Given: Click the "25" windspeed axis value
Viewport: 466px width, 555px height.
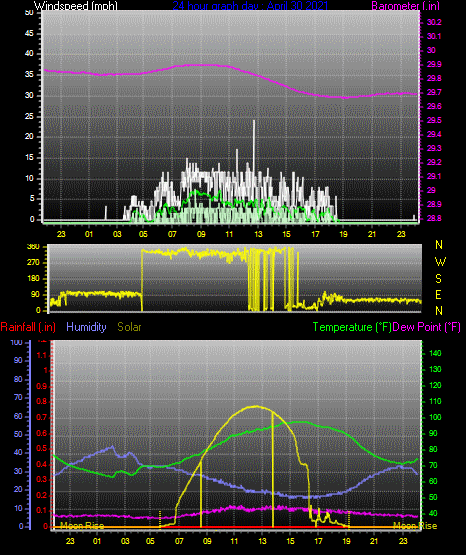Looking at the screenshot, I should 29,116.
